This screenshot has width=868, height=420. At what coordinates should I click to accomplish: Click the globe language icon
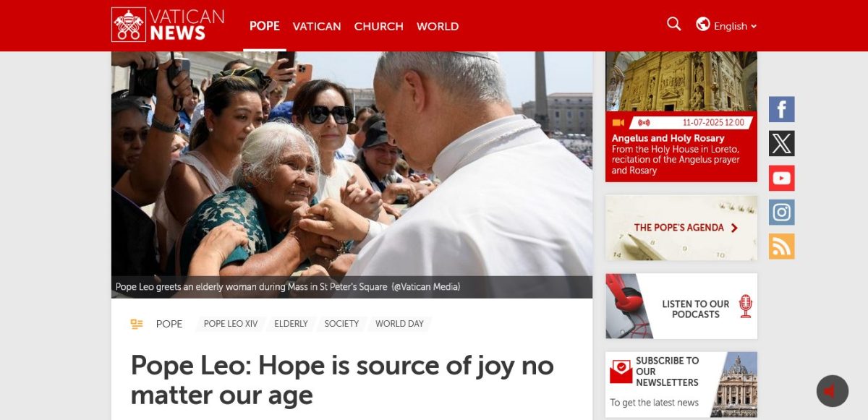point(702,24)
